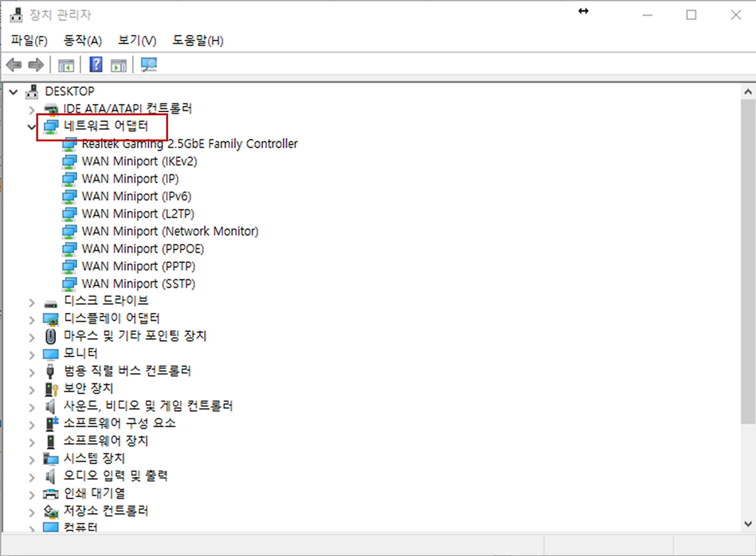The width and height of the screenshot is (756, 556).
Task: Click the WAN Miniport (PPPOE) icon
Action: (70, 248)
